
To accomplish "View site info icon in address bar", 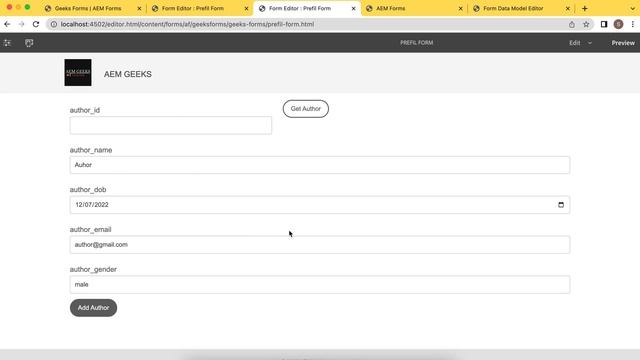I will coord(54,24).
